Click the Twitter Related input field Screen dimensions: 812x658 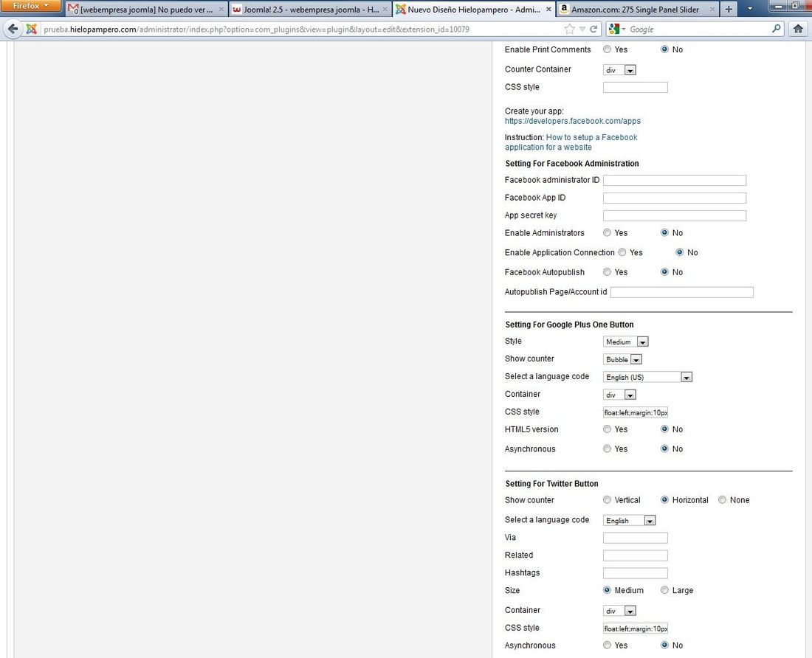click(x=636, y=555)
